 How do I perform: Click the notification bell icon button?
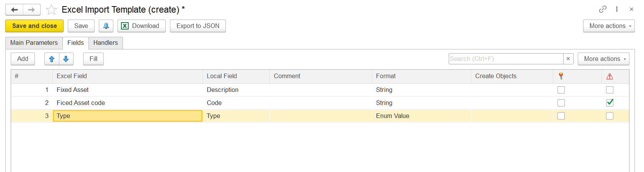click(x=106, y=26)
